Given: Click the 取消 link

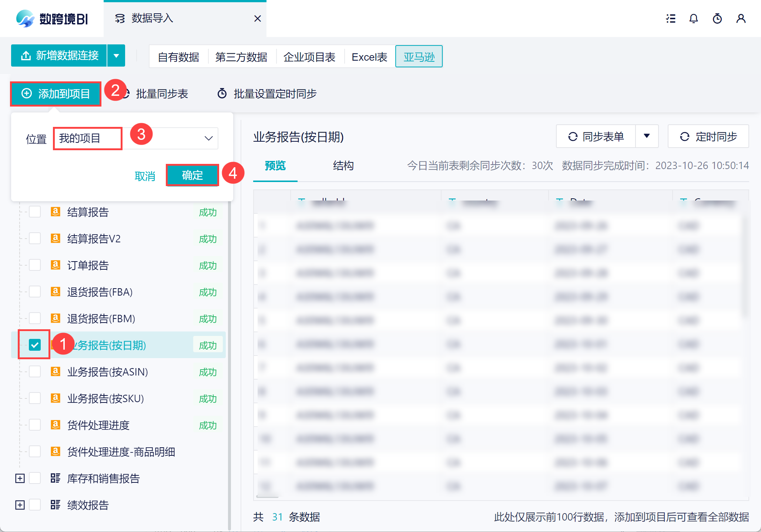Looking at the screenshot, I should click(x=145, y=176).
